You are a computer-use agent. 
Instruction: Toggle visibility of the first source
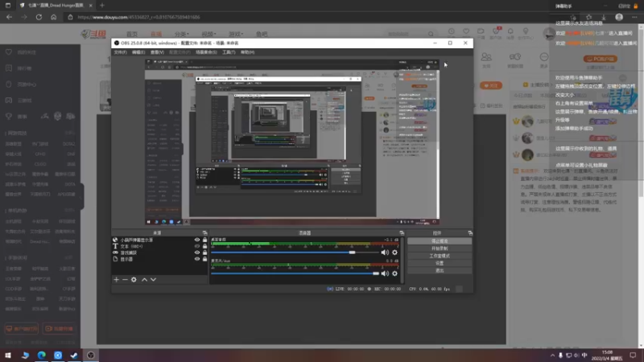click(197, 240)
